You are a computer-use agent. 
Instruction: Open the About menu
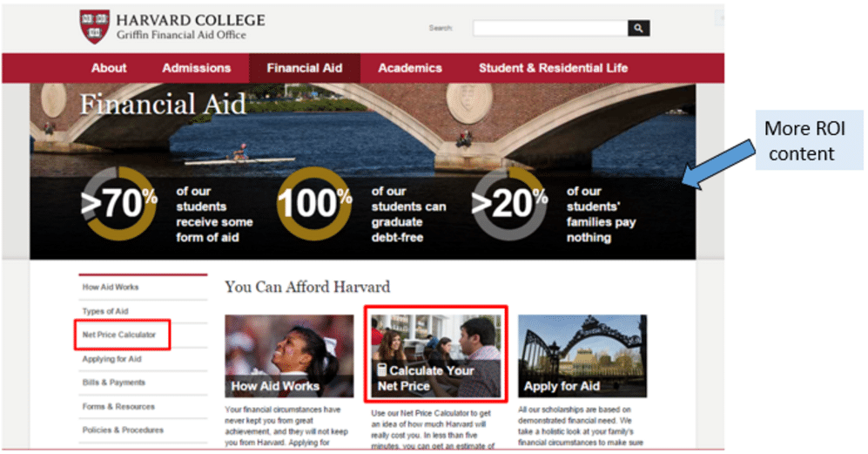pyautogui.click(x=109, y=68)
